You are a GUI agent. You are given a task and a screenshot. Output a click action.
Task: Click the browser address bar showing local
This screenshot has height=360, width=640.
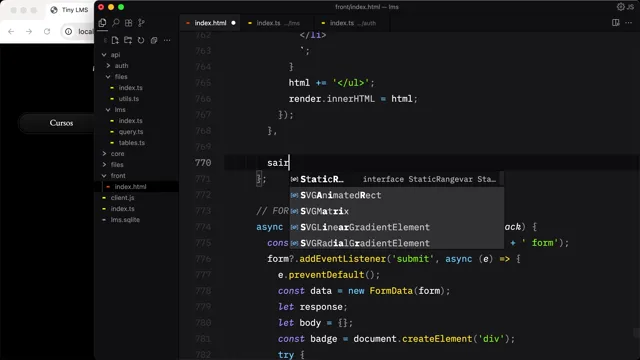coord(85,31)
